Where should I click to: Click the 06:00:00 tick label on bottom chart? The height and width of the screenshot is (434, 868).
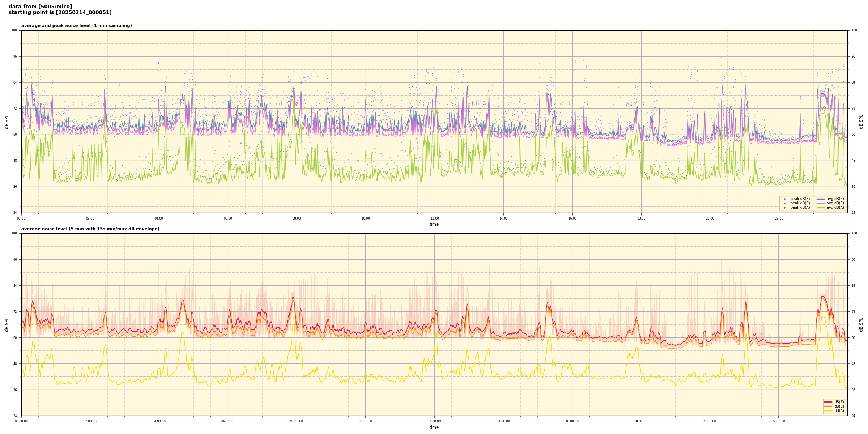[227, 421]
